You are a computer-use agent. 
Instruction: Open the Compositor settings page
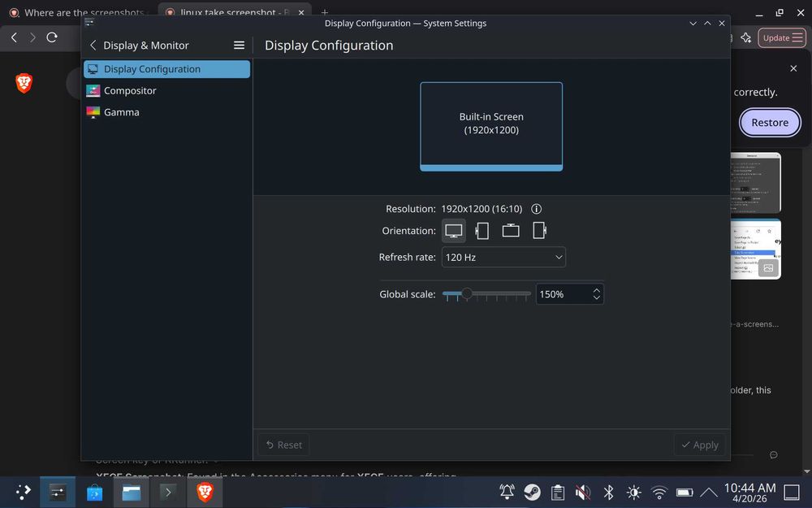pos(166,91)
